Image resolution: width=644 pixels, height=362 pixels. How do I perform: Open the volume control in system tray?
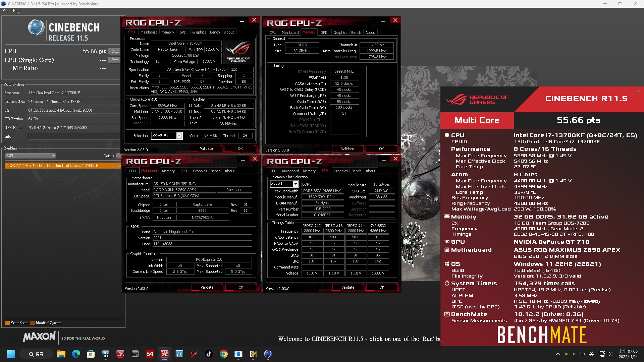pos(610,354)
